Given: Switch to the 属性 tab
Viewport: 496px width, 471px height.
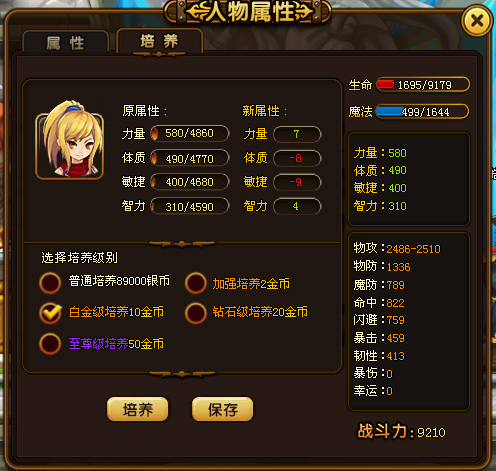Looking at the screenshot, I should 66,43.
